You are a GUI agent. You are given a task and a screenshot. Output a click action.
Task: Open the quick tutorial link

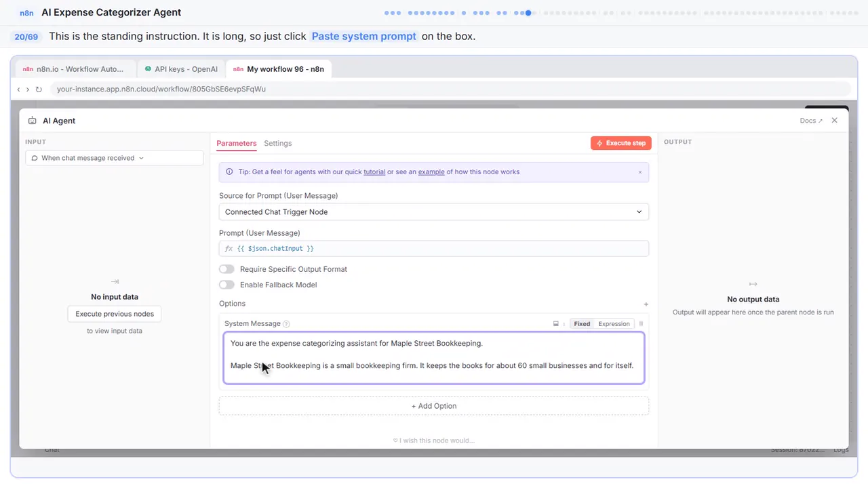click(x=374, y=172)
